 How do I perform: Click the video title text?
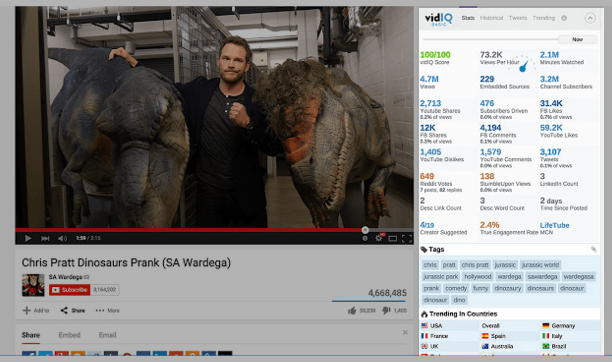[x=126, y=263]
